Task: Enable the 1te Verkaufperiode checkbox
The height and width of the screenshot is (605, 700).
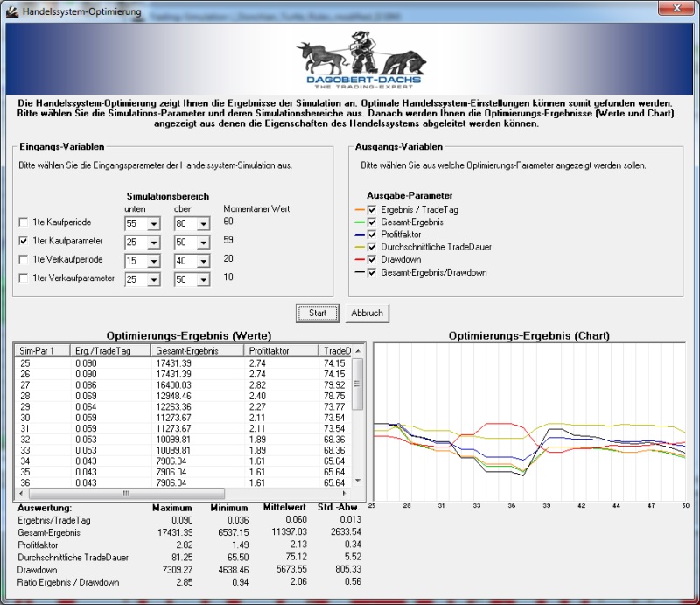Action: tap(24, 260)
